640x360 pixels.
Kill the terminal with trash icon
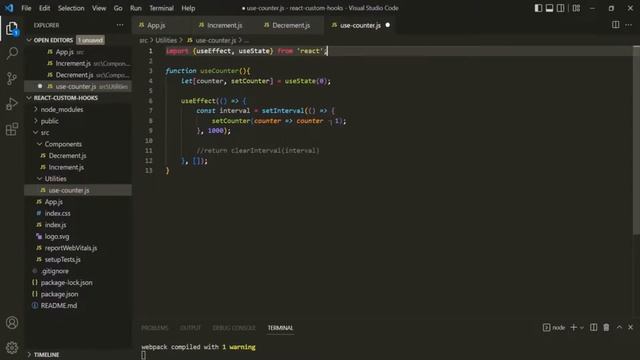tap(606, 327)
